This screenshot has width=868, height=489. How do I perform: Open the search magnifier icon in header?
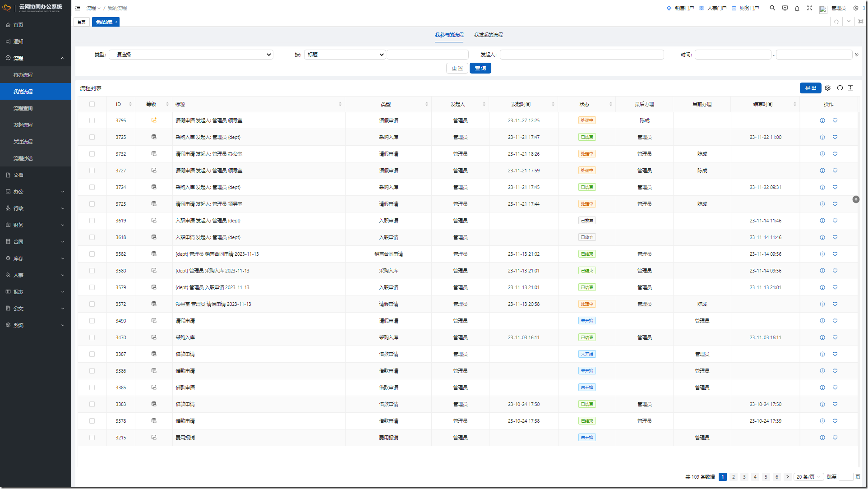click(772, 8)
